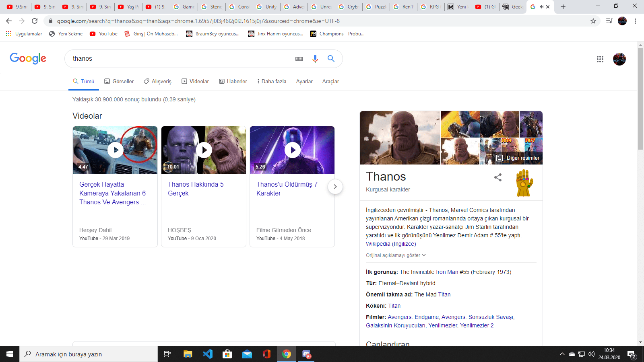Switch to the 'Alışveriş' tab
The height and width of the screenshot is (362, 644).
click(158, 81)
